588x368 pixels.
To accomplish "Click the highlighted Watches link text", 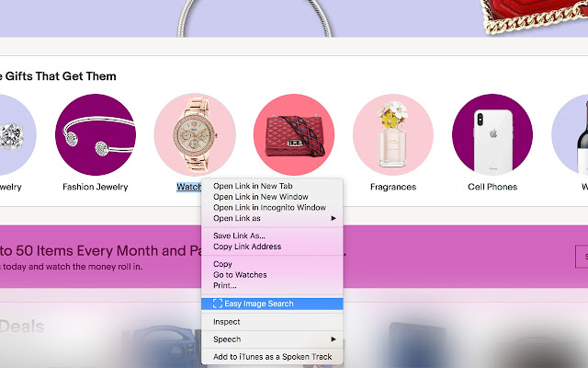I will coord(189,187).
